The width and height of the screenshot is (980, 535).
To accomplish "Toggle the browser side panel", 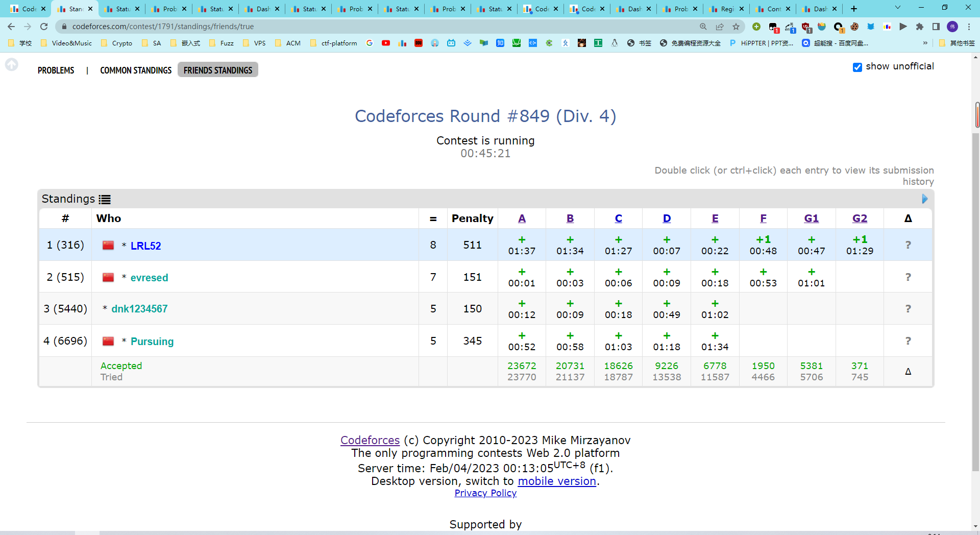I will 936,27.
